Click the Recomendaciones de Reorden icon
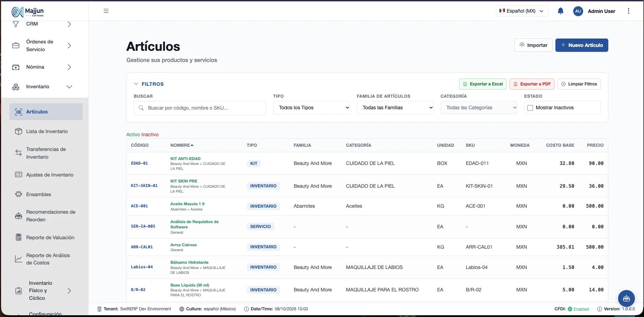The width and height of the screenshot is (644, 317). point(19,216)
